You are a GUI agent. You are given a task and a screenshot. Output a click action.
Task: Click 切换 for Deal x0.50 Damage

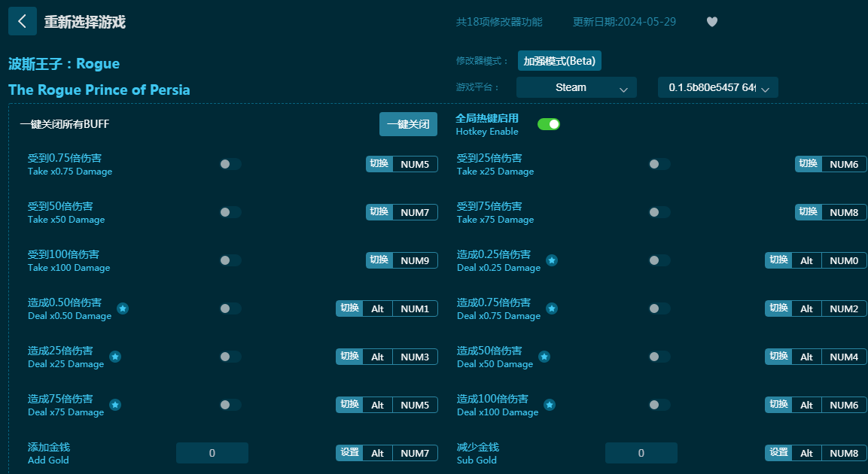(x=349, y=308)
